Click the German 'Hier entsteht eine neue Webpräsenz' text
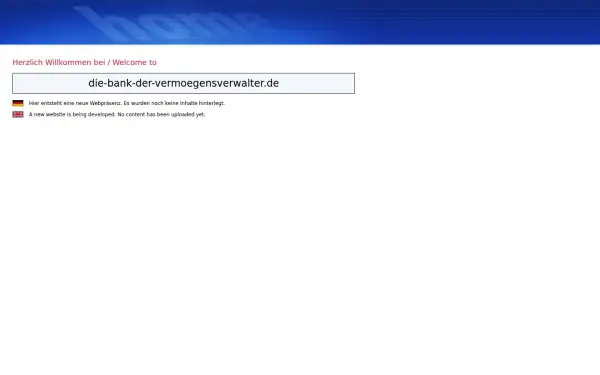Image resolution: width=600 pixels, height=375 pixels. 127,103
